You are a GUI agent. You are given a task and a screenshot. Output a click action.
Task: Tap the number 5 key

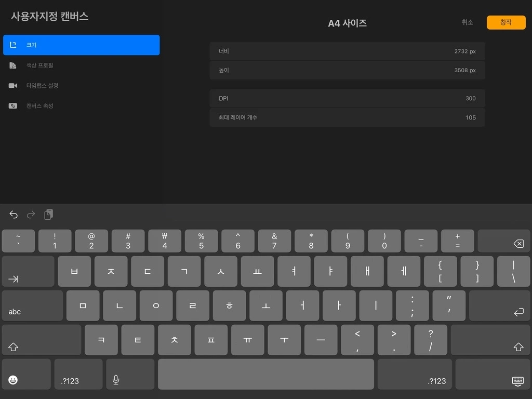[202, 241]
